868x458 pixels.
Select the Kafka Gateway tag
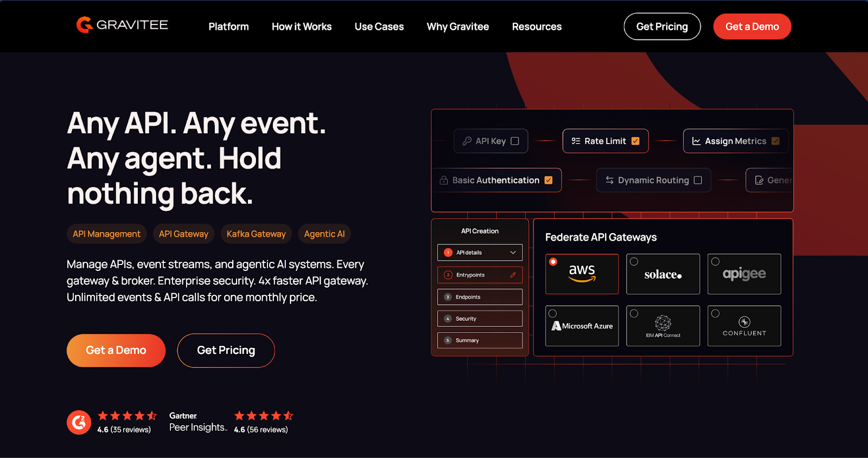pyautogui.click(x=256, y=234)
